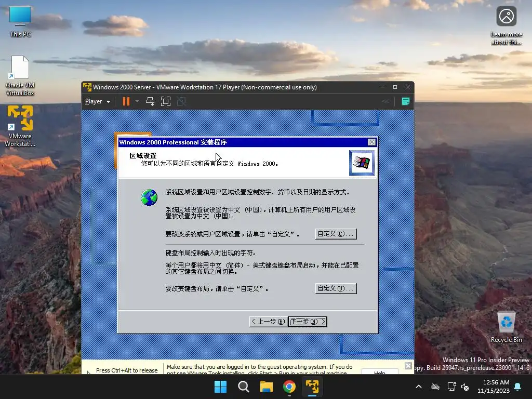Image resolution: width=532 pixels, height=399 pixels.
Task: Pause the virtual machine
Action: pos(126,101)
